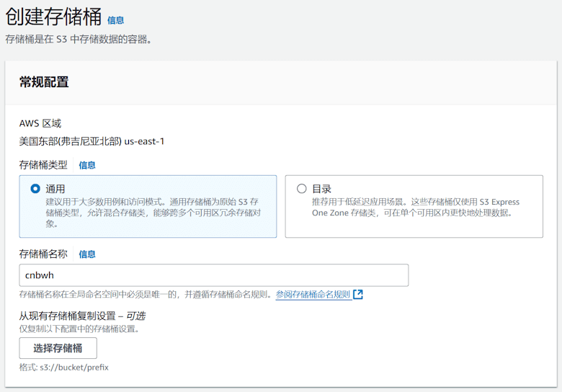
Task: Click the subtitle 存储桶是在 S3 中存储数据的容器
Action: tap(79, 39)
